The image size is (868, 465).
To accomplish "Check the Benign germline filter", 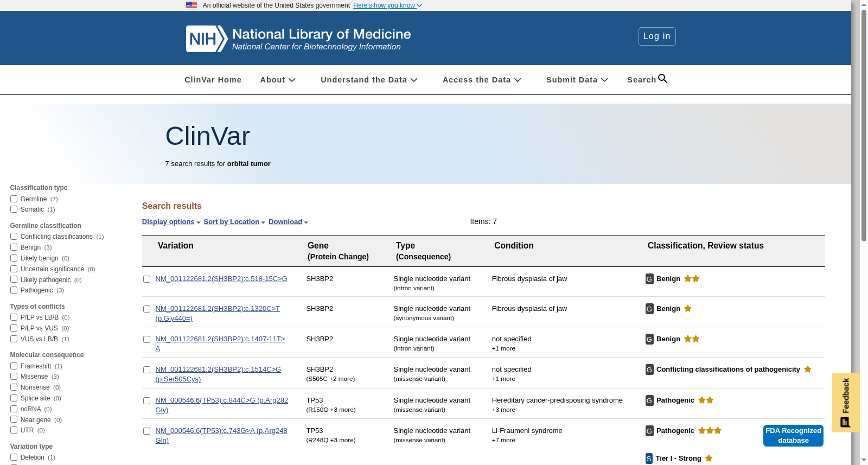I will click(x=14, y=247).
